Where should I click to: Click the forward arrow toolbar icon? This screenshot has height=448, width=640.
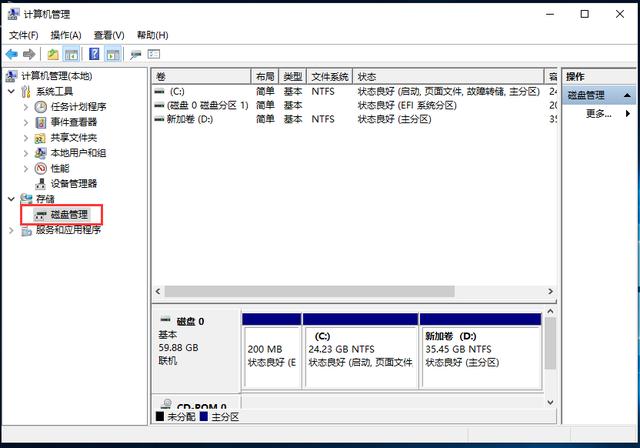29,54
